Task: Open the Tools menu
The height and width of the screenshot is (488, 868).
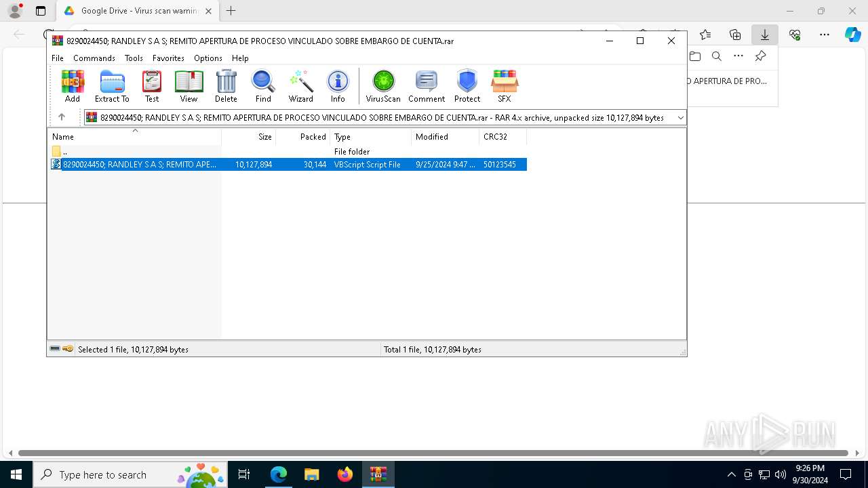Action: [x=134, y=58]
